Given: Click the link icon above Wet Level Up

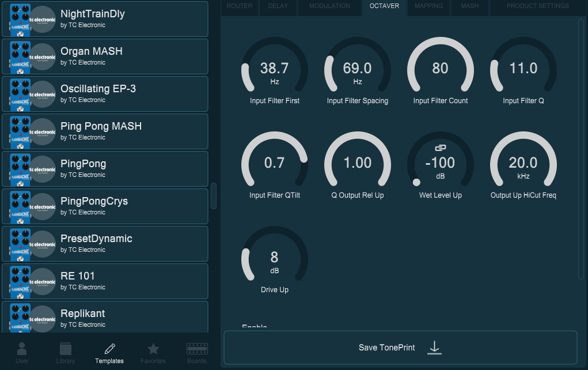Looking at the screenshot, I should 440,148.
